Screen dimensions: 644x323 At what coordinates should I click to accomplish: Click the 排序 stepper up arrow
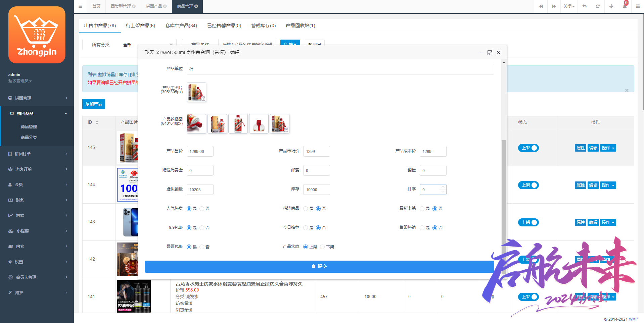(443, 187)
